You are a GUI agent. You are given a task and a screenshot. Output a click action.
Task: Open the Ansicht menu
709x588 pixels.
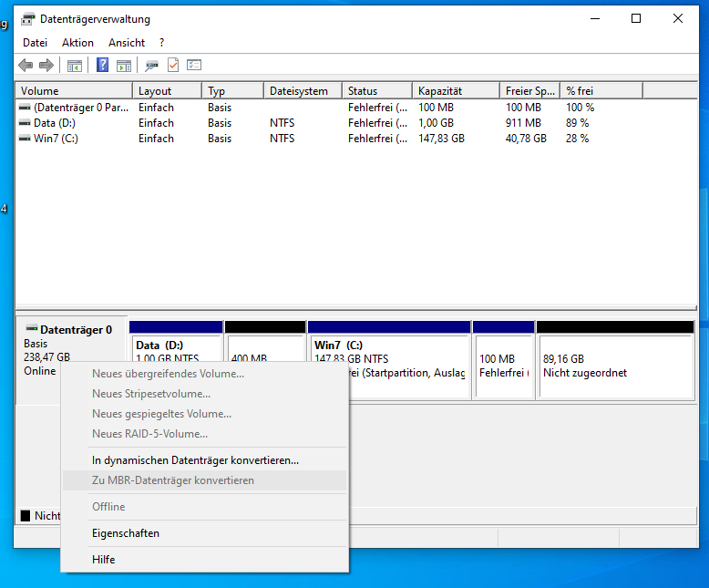[127, 43]
